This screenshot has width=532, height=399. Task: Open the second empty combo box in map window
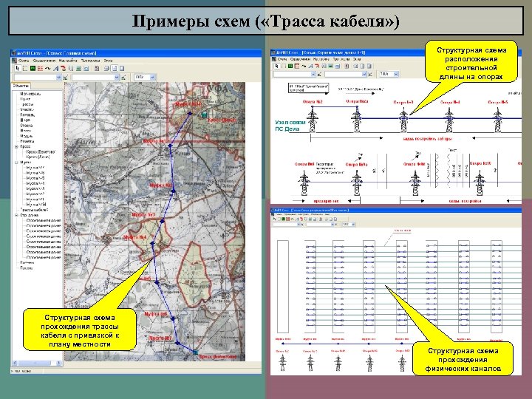point(95,78)
